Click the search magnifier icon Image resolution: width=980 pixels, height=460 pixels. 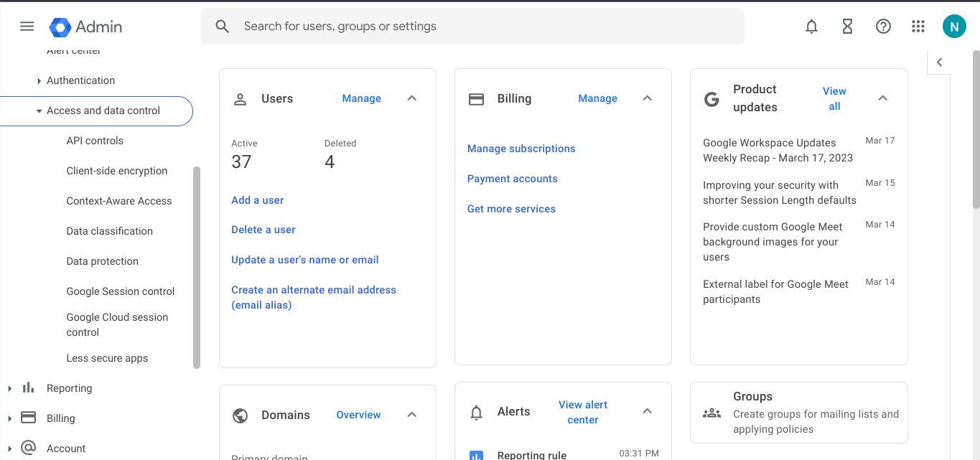[x=223, y=27]
